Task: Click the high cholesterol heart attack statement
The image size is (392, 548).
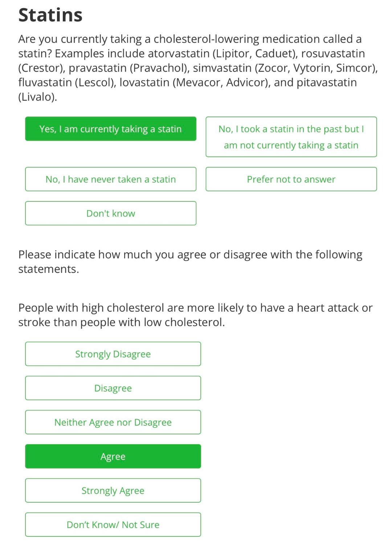Action: (195, 315)
